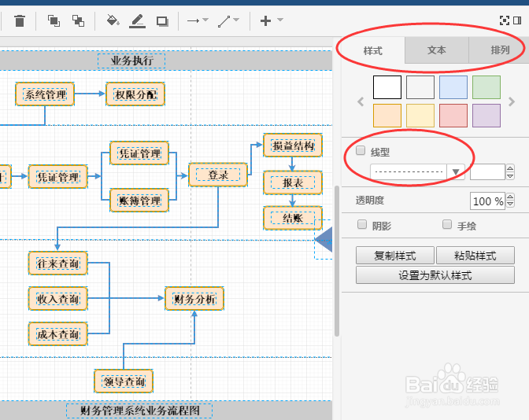Viewport: 529px width, 420px height.
Task: Select the 账簿管理 node
Action: click(139, 201)
